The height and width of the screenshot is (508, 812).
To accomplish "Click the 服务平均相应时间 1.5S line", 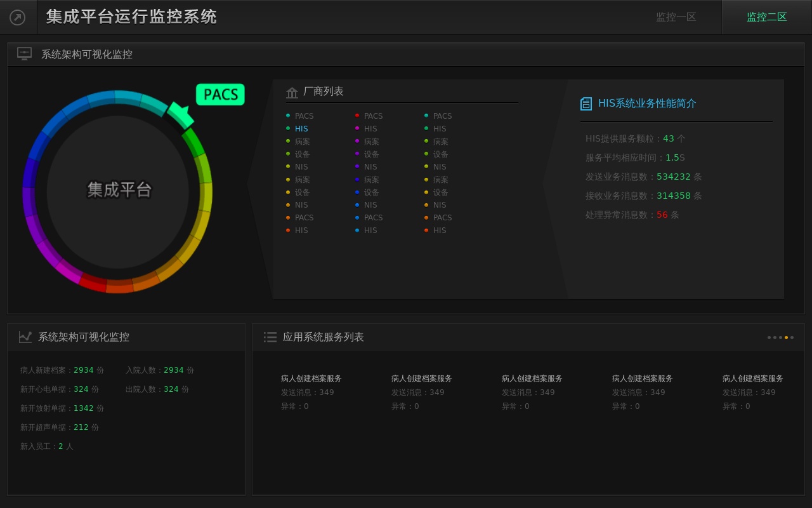I will click(x=635, y=157).
